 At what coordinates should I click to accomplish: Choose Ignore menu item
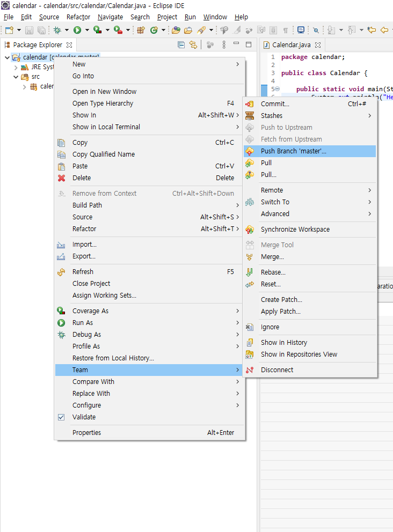tap(310, 327)
